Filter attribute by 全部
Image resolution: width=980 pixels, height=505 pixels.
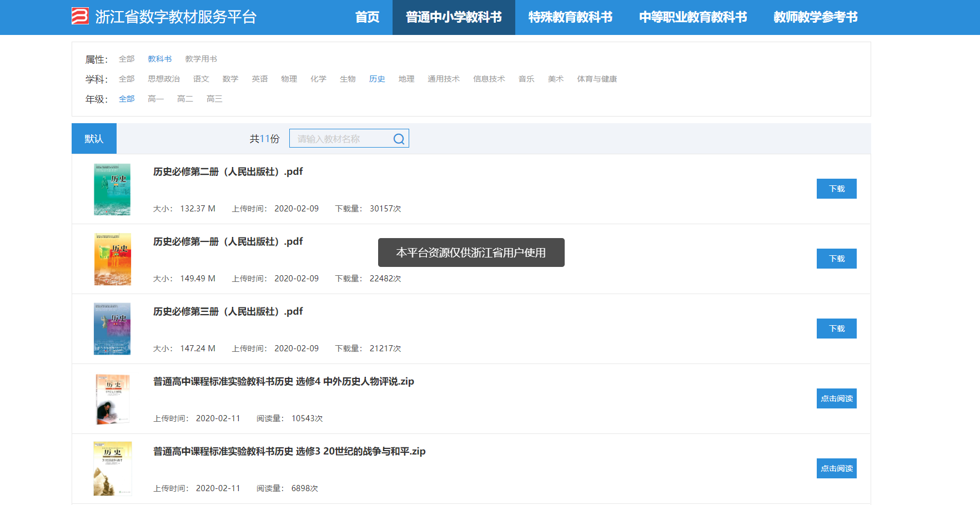127,59
